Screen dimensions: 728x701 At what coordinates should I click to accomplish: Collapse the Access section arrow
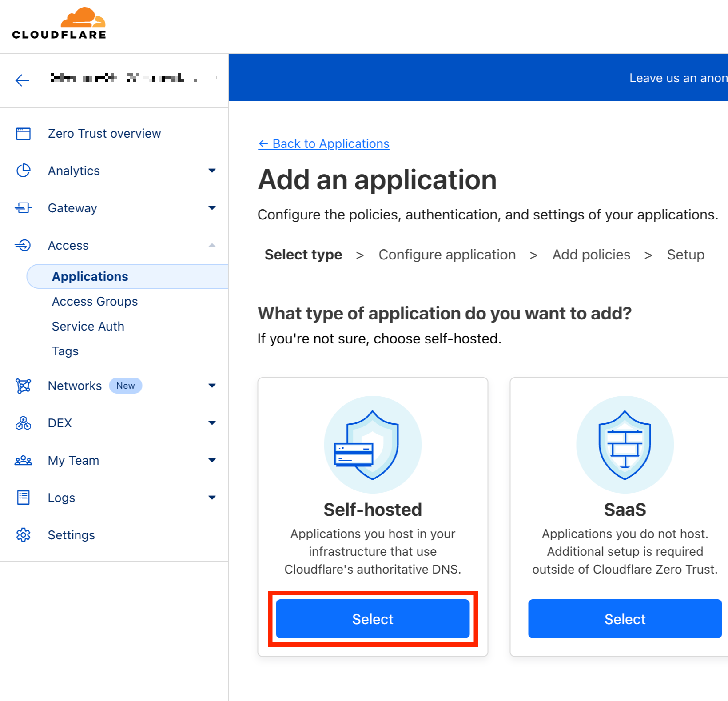(212, 245)
